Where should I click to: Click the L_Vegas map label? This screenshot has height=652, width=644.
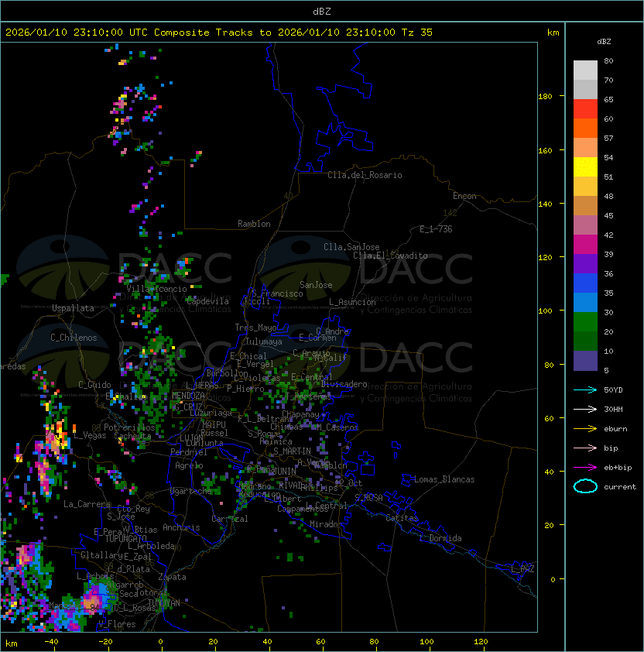[90, 435]
